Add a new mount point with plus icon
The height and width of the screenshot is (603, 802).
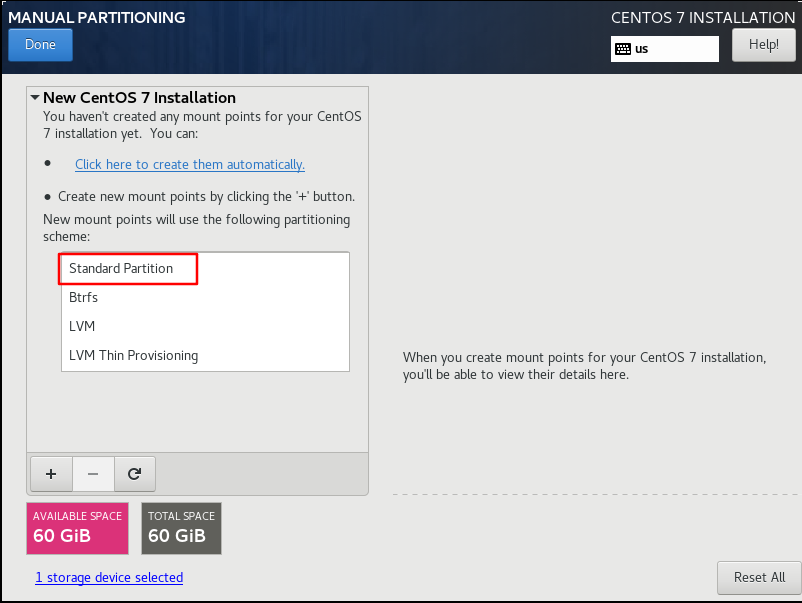[x=51, y=474]
